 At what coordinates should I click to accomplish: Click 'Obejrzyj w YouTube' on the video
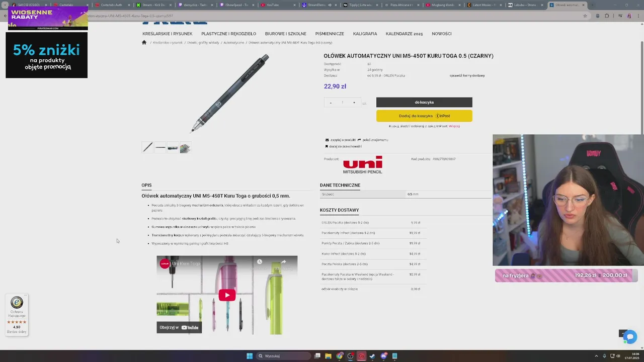click(x=179, y=327)
